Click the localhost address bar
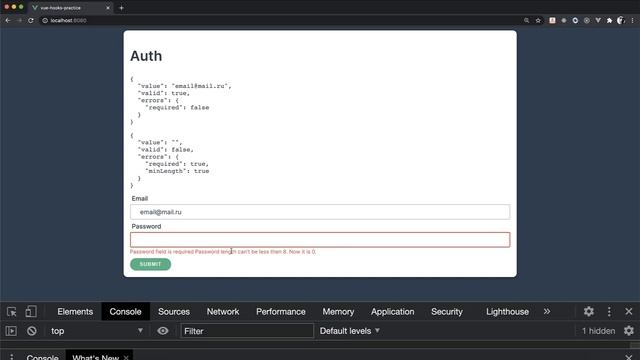The width and height of the screenshot is (640, 360). pyautogui.click(x=282, y=20)
